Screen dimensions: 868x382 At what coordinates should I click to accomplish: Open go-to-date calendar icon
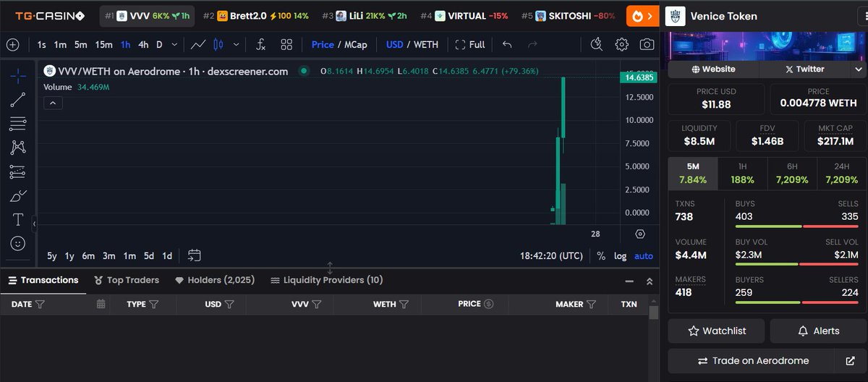pyautogui.click(x=194, y=255)
